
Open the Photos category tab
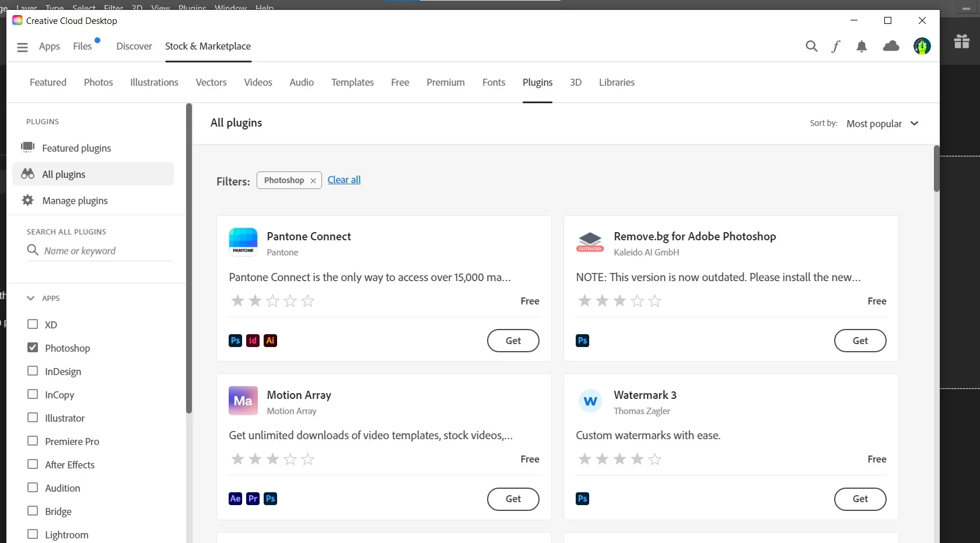tap(99, 82)
